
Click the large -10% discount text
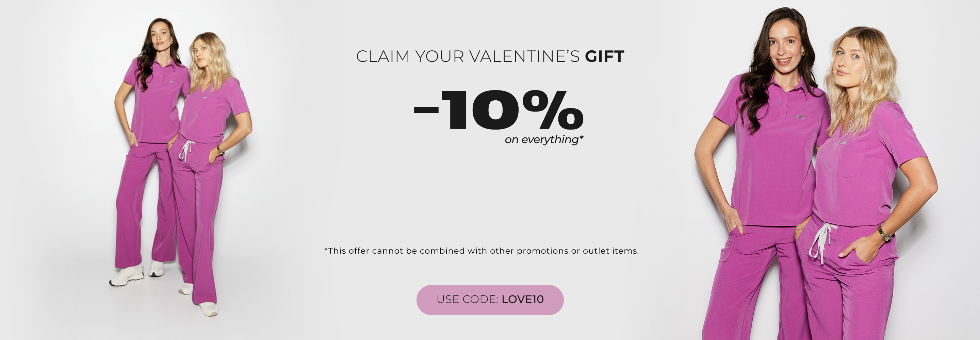tap(499, 110)
